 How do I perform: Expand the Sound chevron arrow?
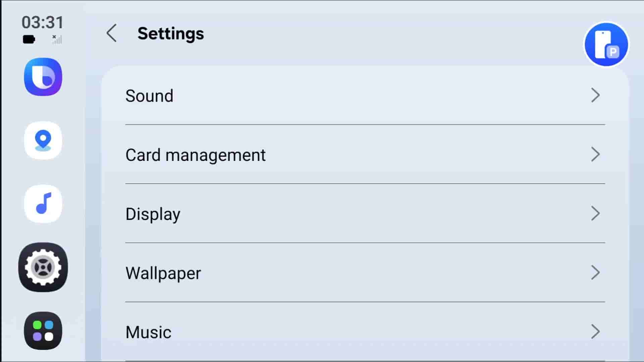pyautogui.click(x=595, y=96)
